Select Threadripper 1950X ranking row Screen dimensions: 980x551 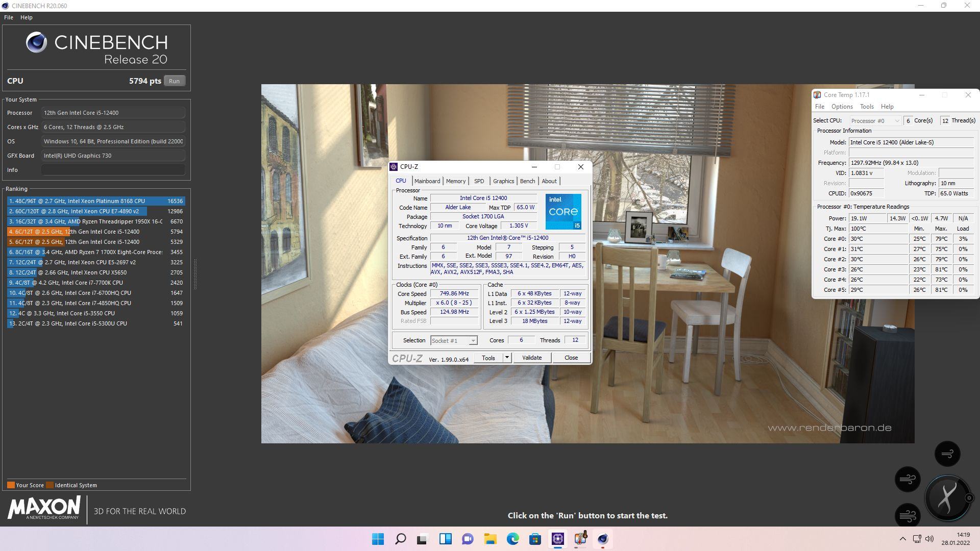95,221
